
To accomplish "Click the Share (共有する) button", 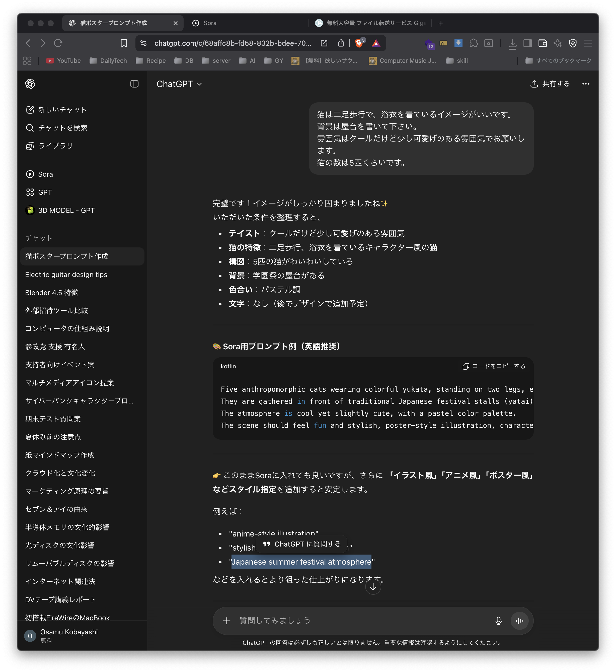I will [x=550, y=84].
